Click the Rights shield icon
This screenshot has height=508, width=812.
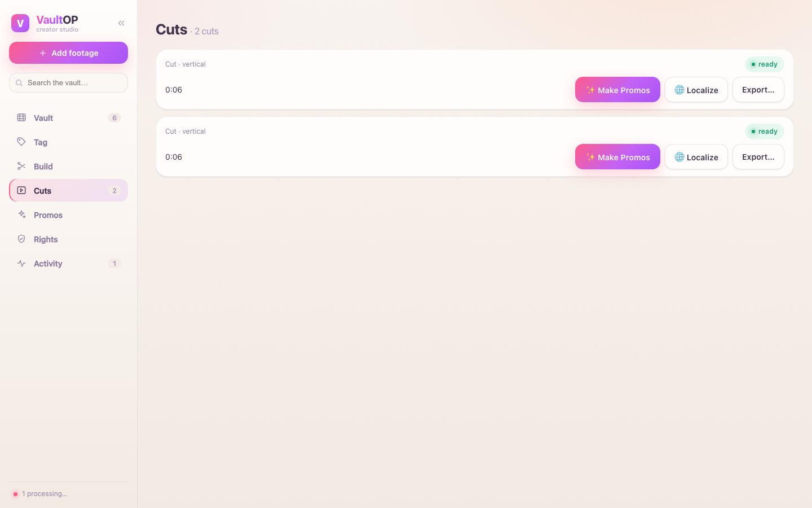[x=21, y=239]
